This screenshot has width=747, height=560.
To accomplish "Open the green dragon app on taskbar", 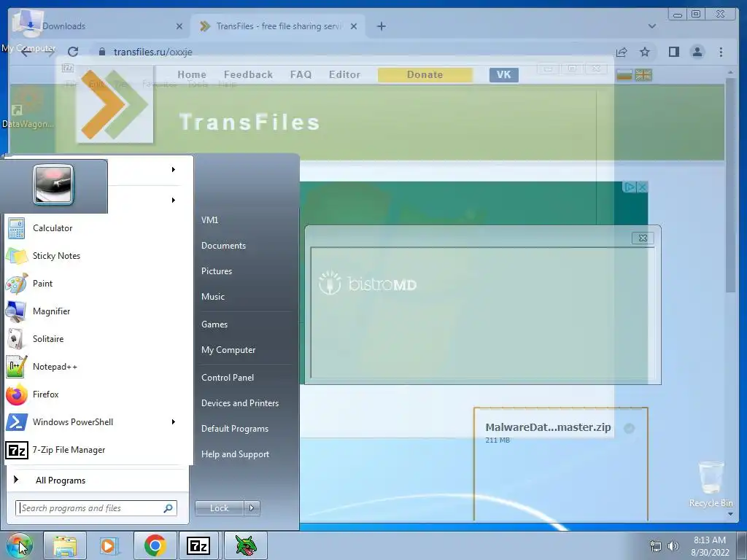I will (x=246, y=545).
